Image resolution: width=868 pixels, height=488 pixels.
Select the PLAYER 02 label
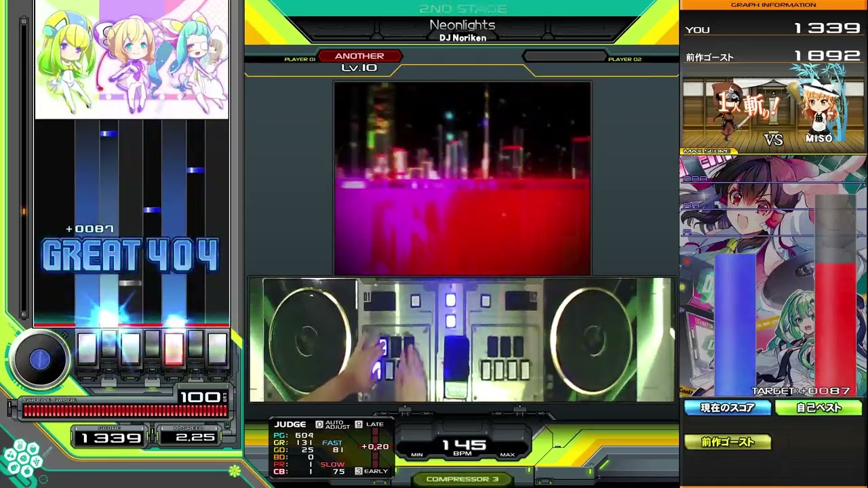[625, 60]
